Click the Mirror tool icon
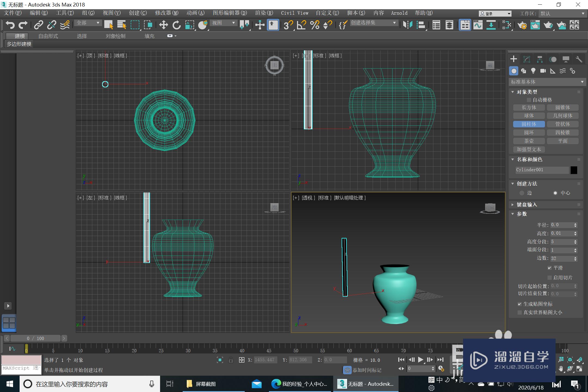This screenshot has height=392, width=588. coord(408,25)
